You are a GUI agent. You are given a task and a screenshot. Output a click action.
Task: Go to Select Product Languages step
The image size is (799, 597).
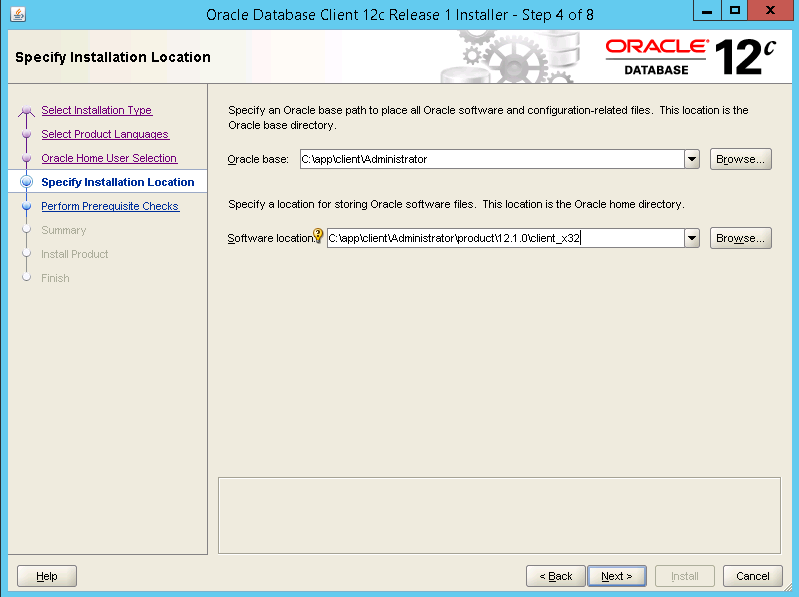105,134
